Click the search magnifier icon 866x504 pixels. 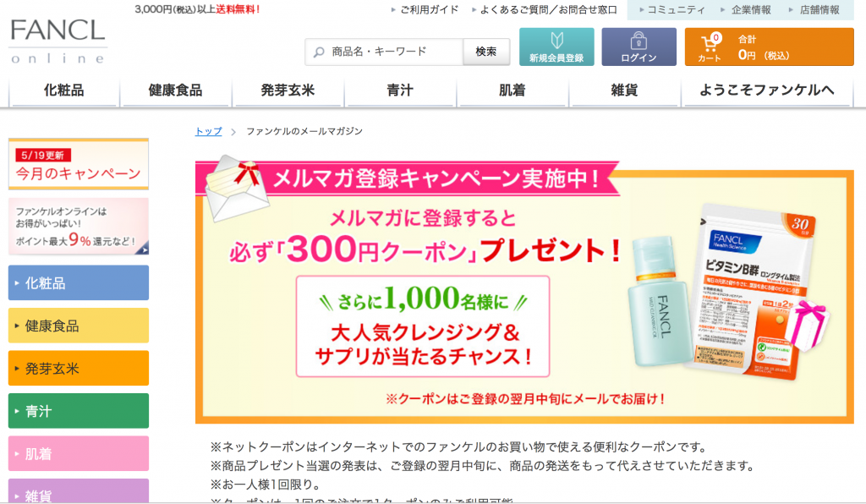pyautogui.click(x=319, y=52)
